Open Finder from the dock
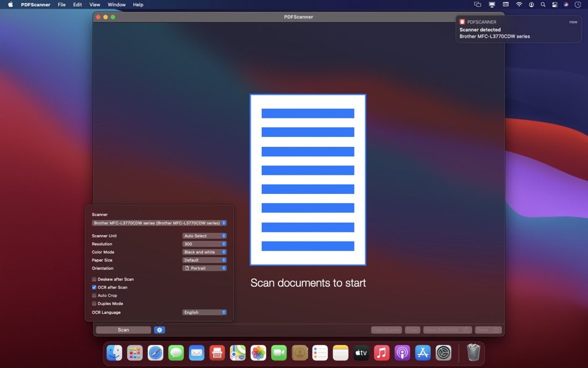Viewport: 588px width, 368px height. point(115,353)
